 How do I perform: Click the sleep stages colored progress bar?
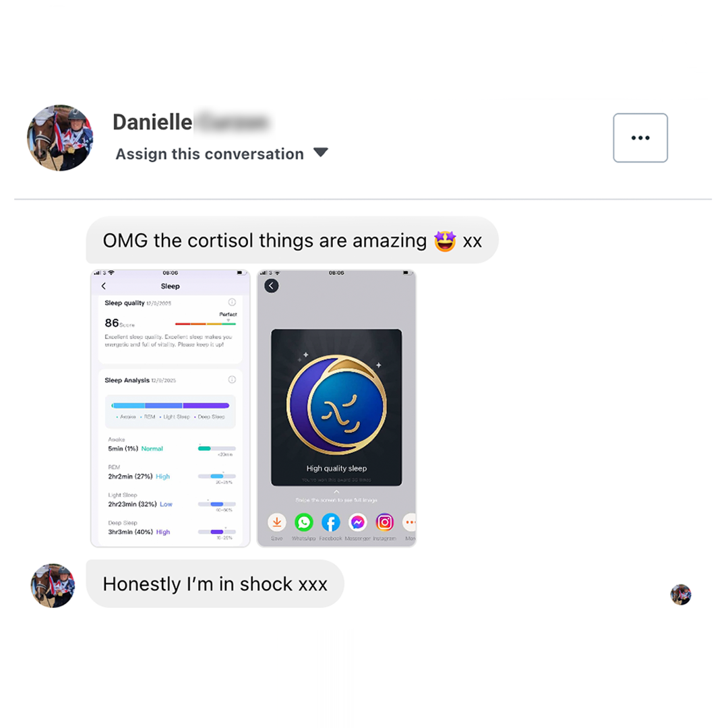coord(171,405)
